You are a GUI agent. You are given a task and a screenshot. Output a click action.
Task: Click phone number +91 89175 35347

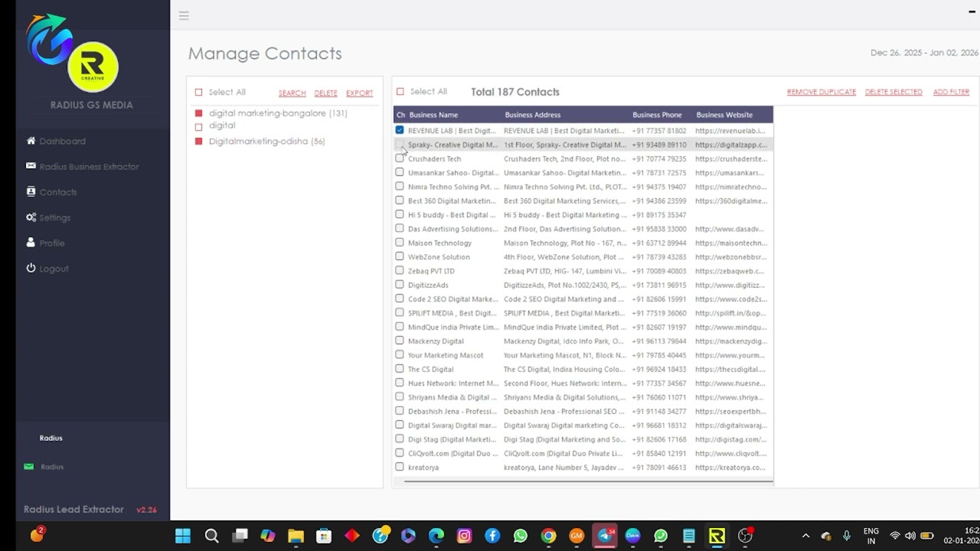point(659,215)
